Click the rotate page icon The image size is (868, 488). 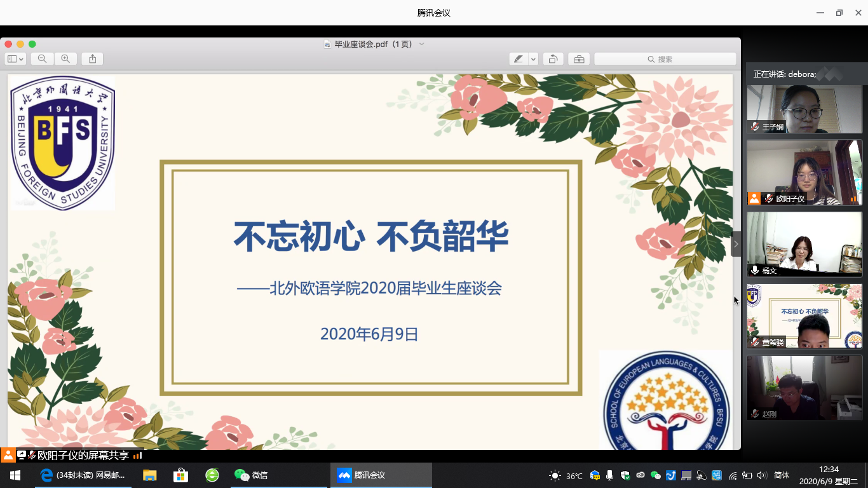553,59
